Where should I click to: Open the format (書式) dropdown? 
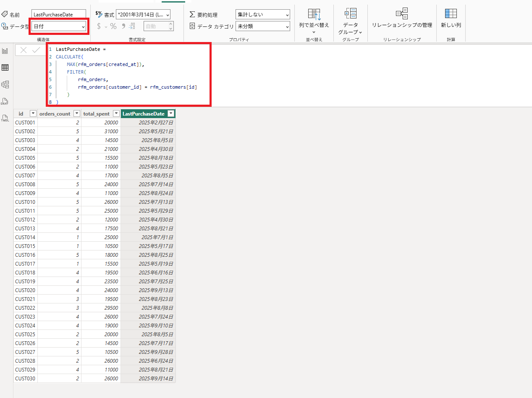(x=143, y=15)
